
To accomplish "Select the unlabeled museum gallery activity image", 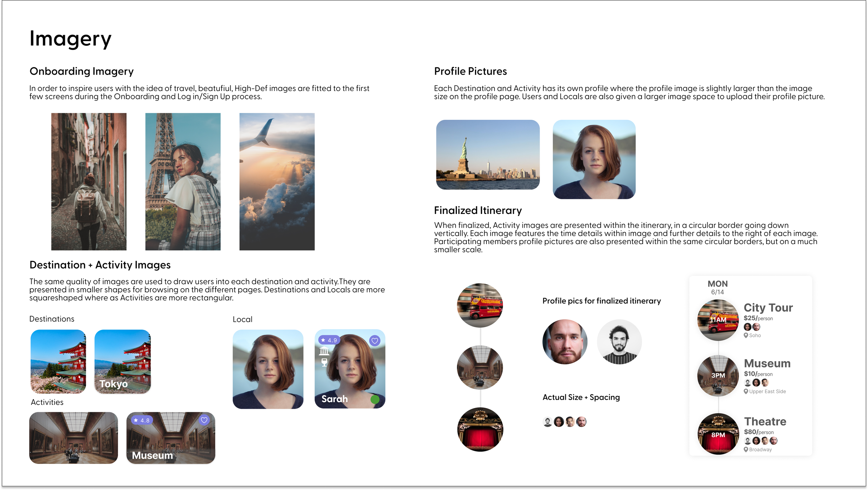I will click(x=74, y=438).
